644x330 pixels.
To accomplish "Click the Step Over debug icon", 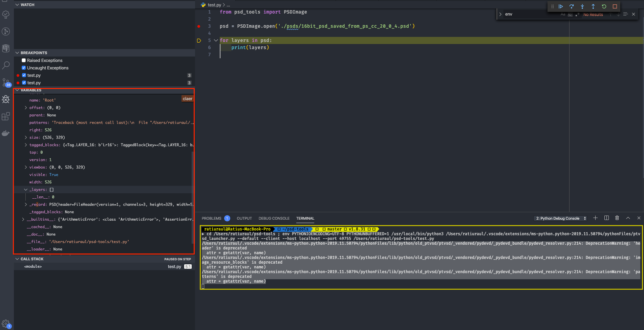I will [572, 6].
